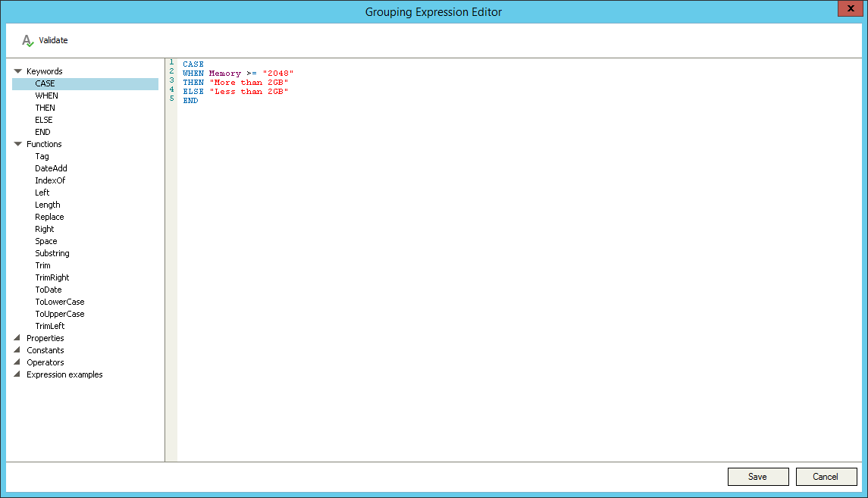Select the ELSE keyword
This screenshot has width=868, height=498.
pos(44,120)
